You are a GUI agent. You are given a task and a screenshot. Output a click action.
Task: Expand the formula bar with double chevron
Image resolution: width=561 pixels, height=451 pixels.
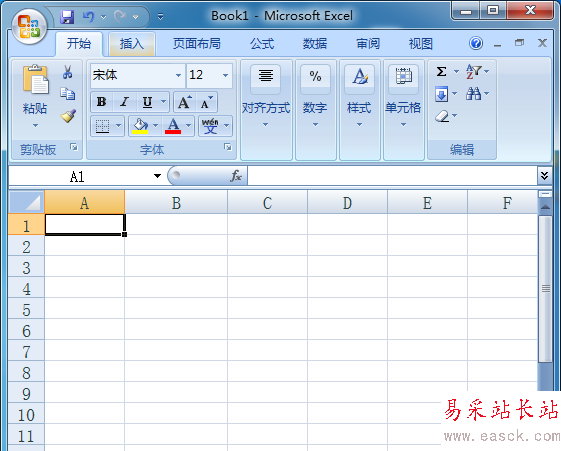[545, 176]
